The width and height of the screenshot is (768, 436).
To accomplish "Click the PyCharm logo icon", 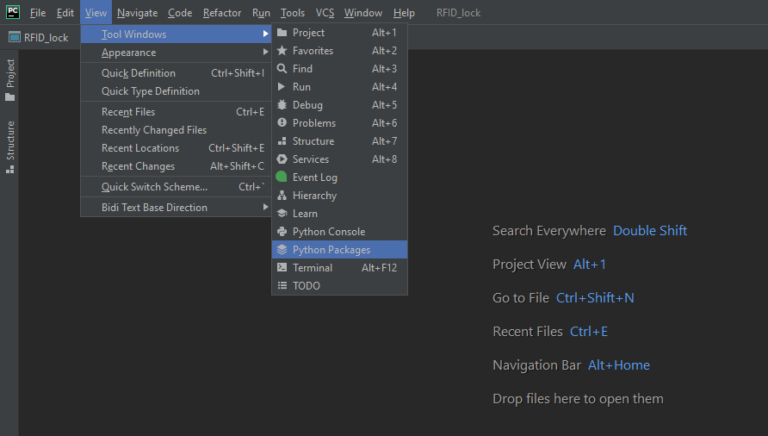I will [13, 12].
